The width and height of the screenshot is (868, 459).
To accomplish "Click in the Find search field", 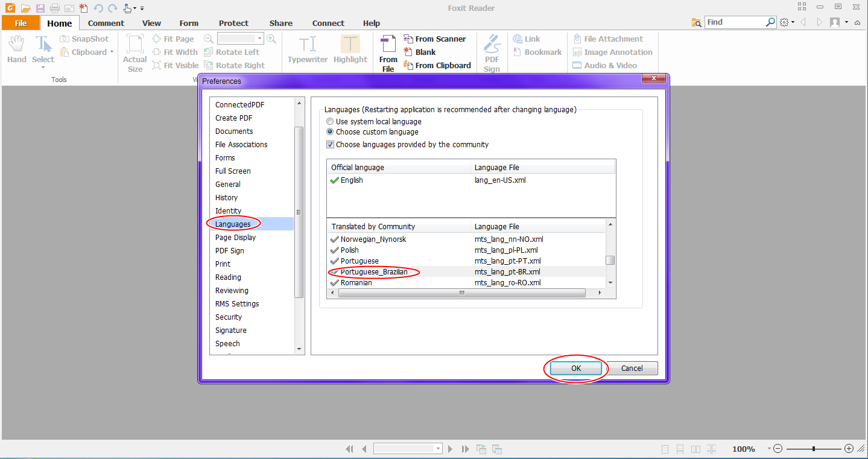I will click(x=736, y=22).
